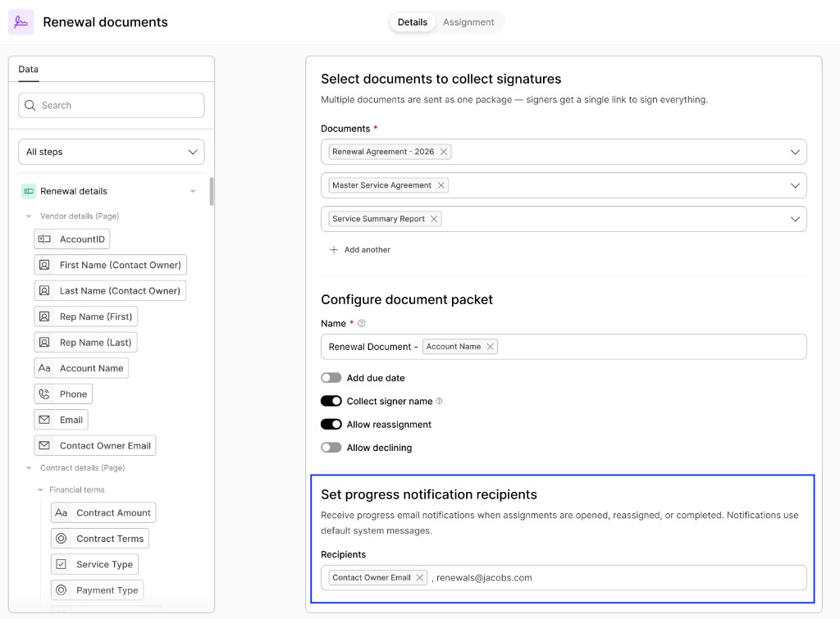Select the Contract Amount data field chip
Viewport: 840px width, 619px height.
103,513
